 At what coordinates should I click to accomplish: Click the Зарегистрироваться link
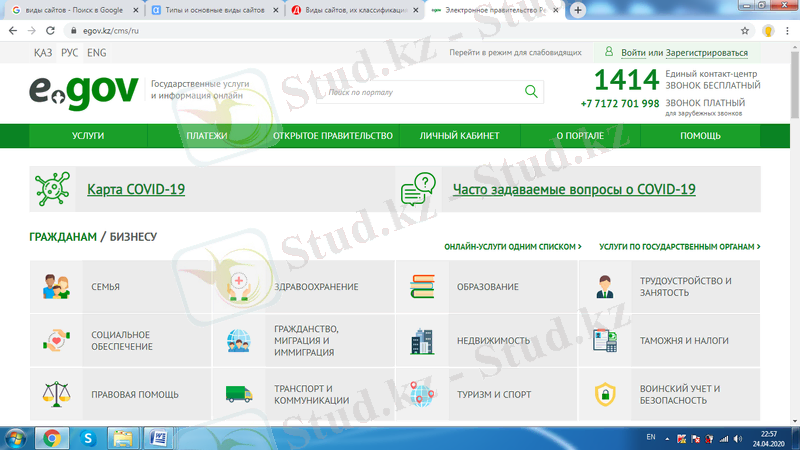707,52
